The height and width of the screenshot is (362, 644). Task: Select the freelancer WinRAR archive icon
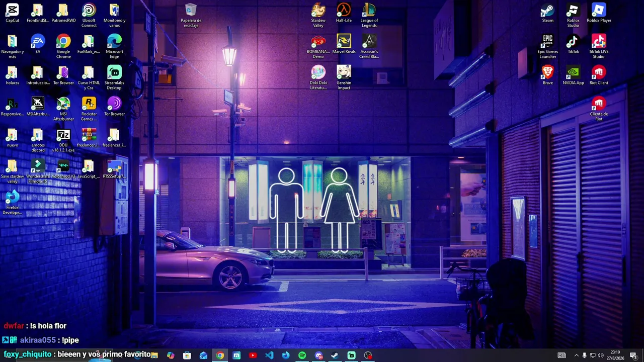(89, 138)
